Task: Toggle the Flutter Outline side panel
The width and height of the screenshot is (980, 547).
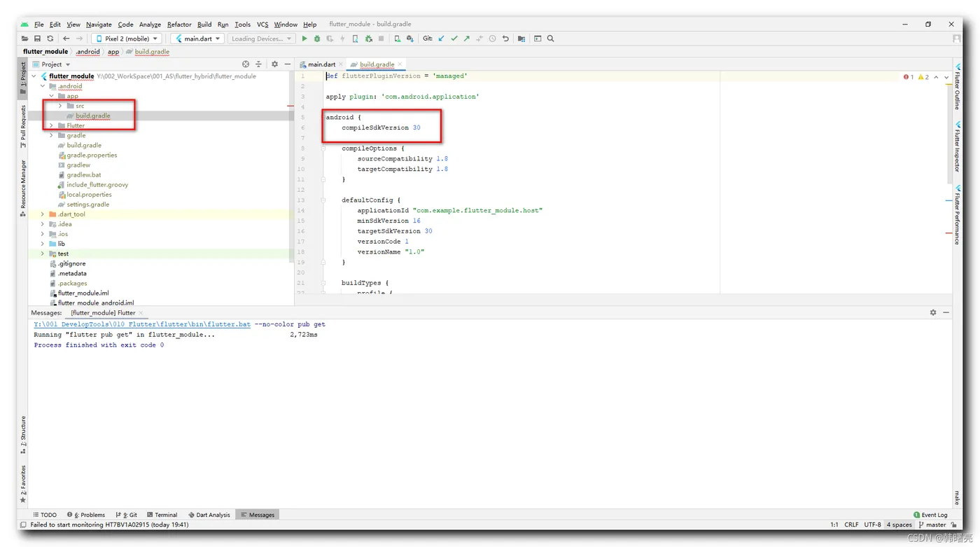Action: point(958,85)
